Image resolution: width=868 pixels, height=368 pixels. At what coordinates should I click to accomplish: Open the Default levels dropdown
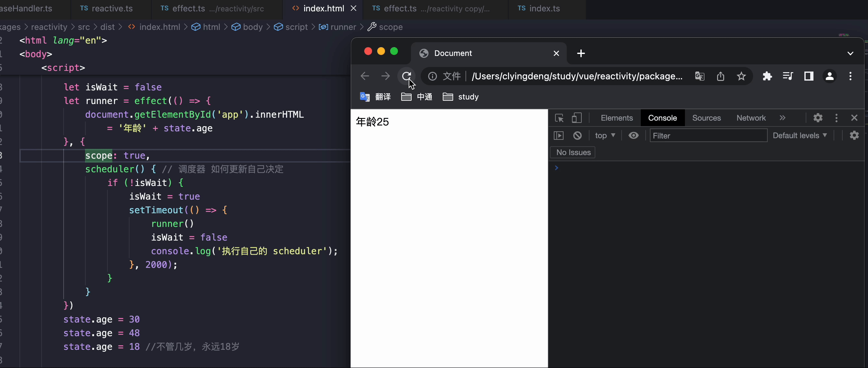click(x=800, y=135)
